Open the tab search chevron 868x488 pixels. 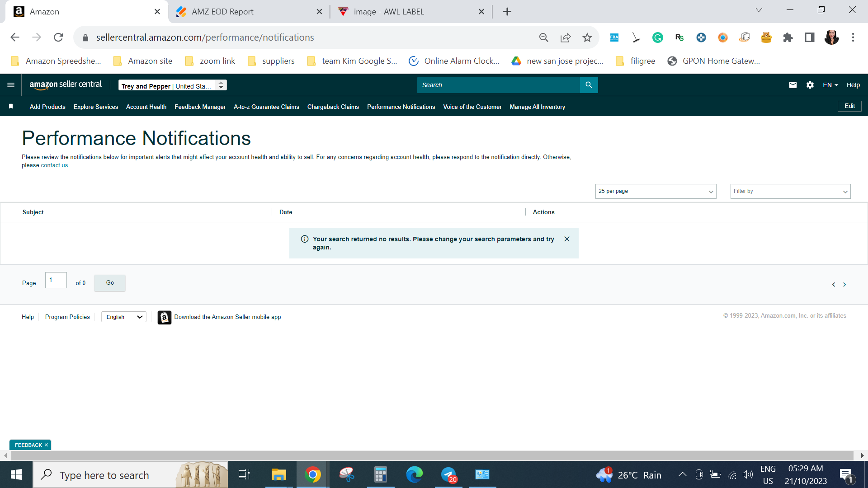tap(759, 10)
